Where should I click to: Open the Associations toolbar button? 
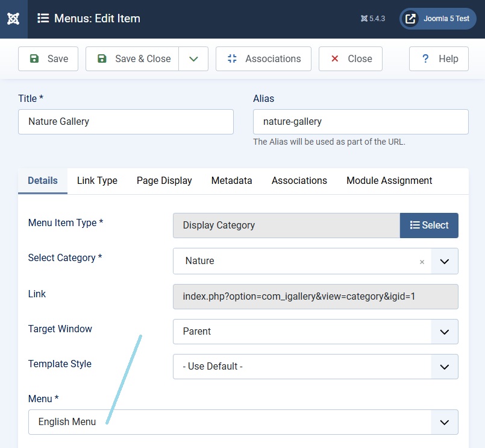point(263,58)
